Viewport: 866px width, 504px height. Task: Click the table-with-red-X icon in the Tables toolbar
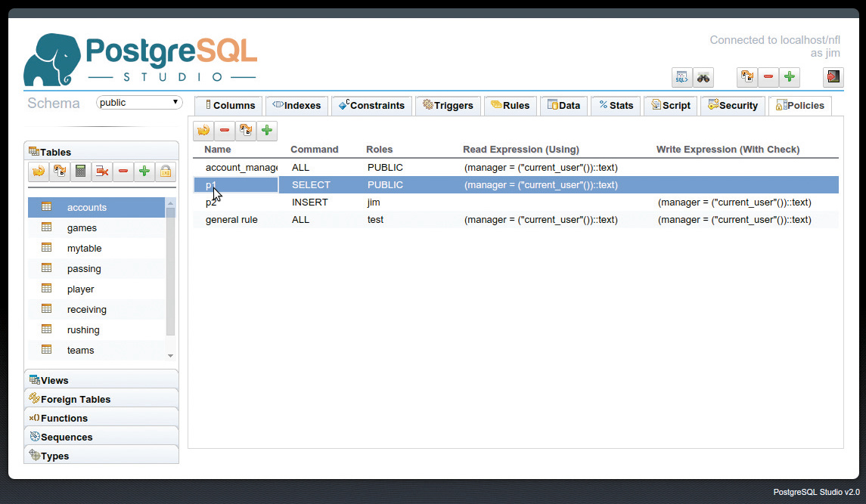(102, 172)
